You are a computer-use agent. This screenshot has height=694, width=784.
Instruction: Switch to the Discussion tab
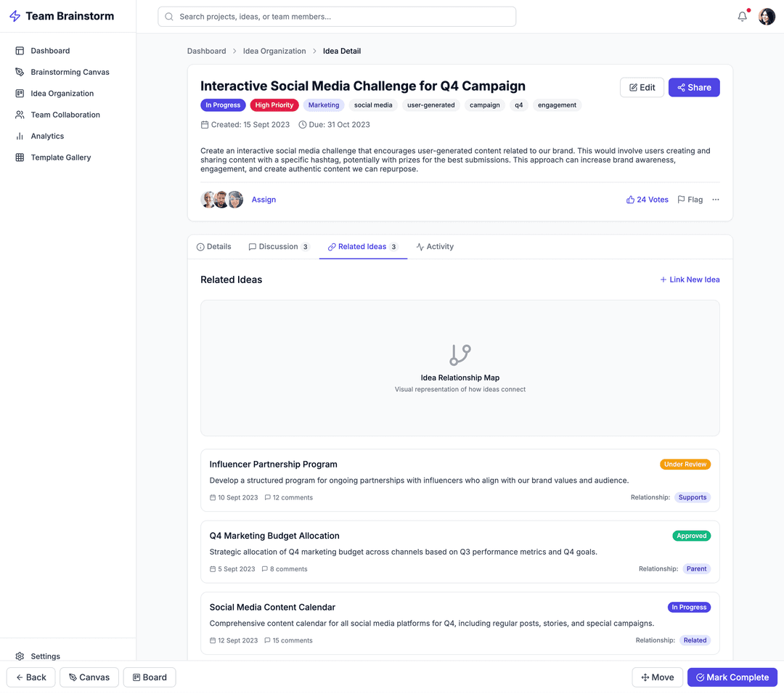pyautogui.click(x=279, y=247)
